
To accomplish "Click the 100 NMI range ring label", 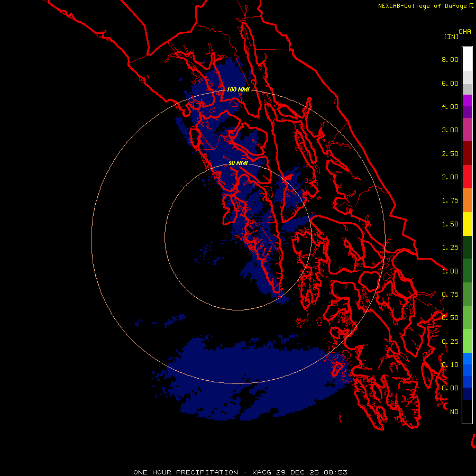I will click(238, 89).
